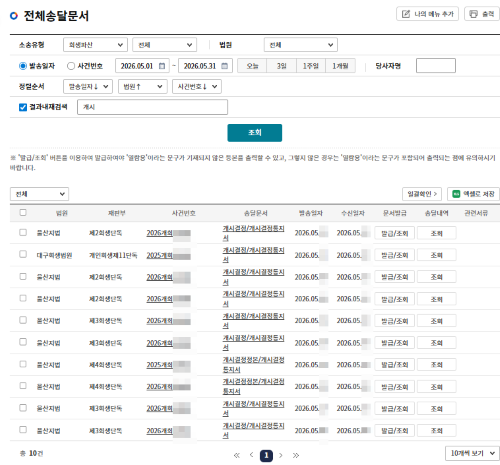Click the 개인회생제11단독 cell
The width and height of the screenshot is (500, 465).
click(x=113, y=255)
